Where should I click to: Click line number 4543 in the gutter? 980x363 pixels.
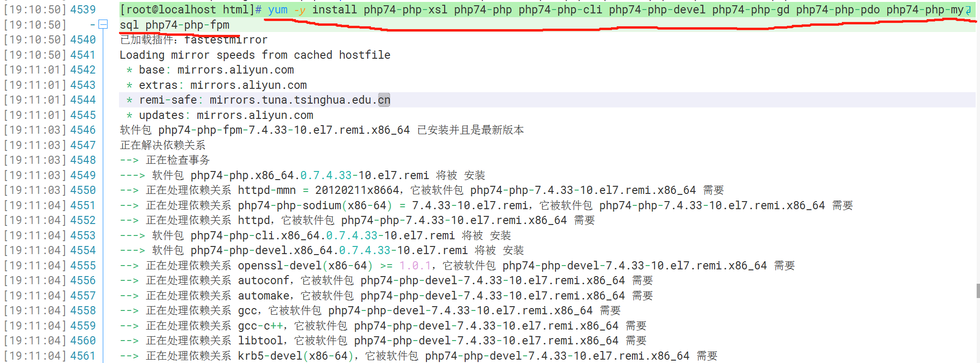[83, 85]
